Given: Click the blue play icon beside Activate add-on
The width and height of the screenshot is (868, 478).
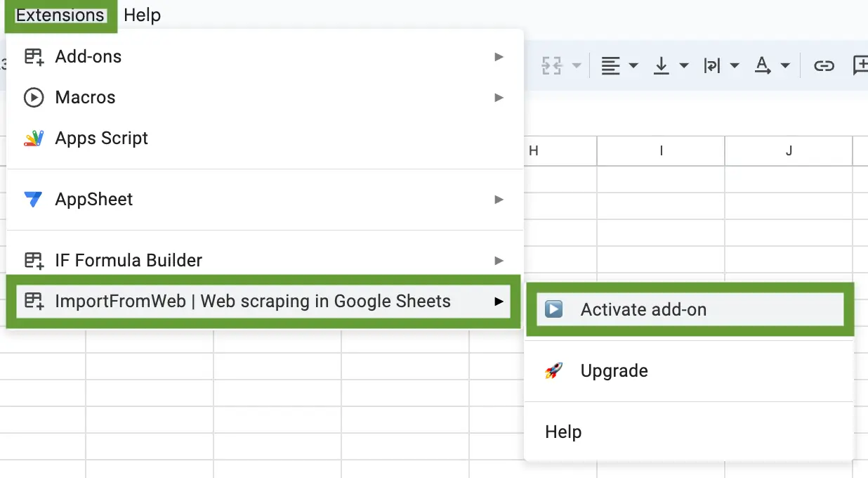Looking at the screenshot, I should click(554, 309).
